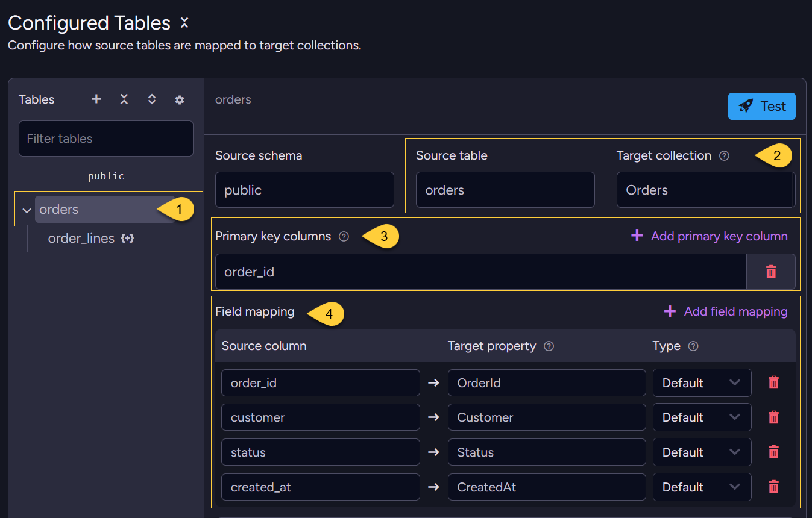The width and height of the screenshot is (812, 518).
Task: Click the Source table field orders
Action: (505, 190)
